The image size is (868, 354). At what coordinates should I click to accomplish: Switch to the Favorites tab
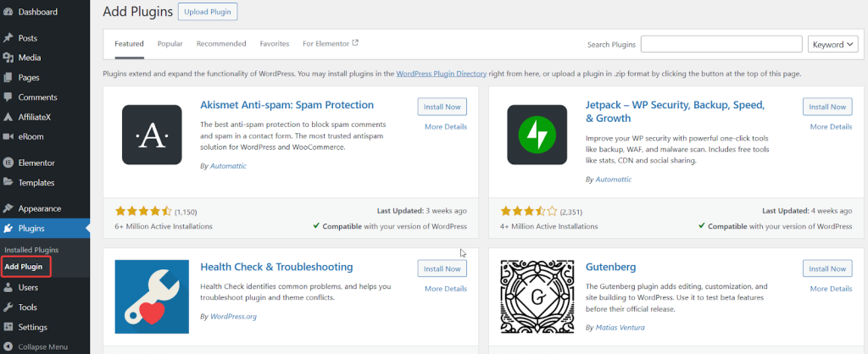coord(275,44)
